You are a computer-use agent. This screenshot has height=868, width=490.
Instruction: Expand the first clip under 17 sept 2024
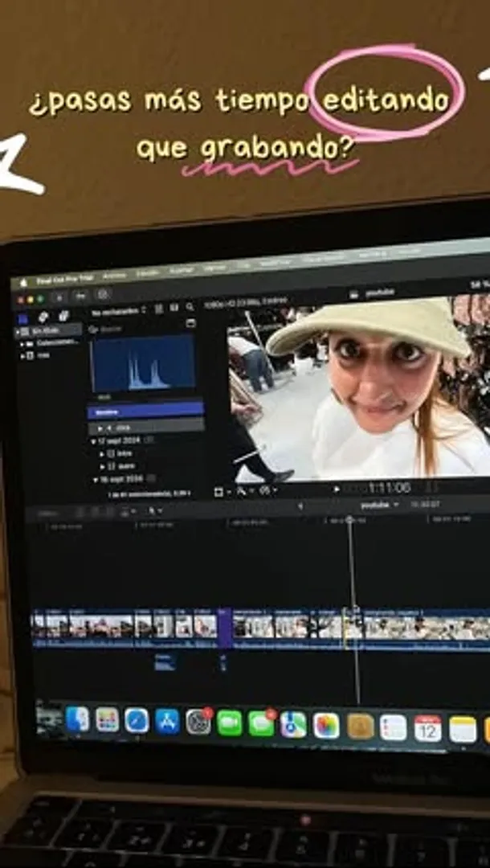tap(102, 454)
